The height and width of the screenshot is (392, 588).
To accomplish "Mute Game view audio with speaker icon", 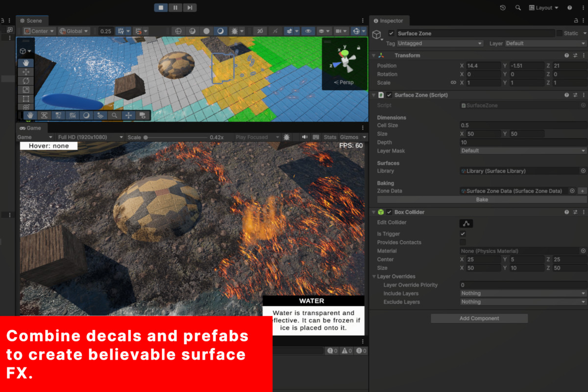I will point(305,137).
